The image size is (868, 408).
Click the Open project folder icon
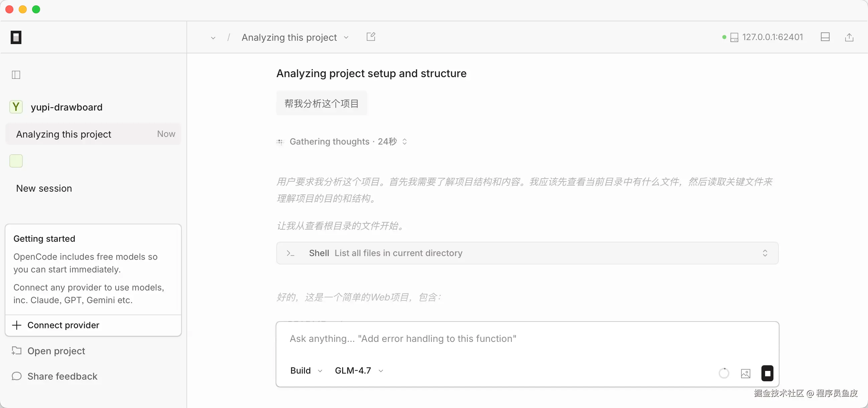[16, 351]
